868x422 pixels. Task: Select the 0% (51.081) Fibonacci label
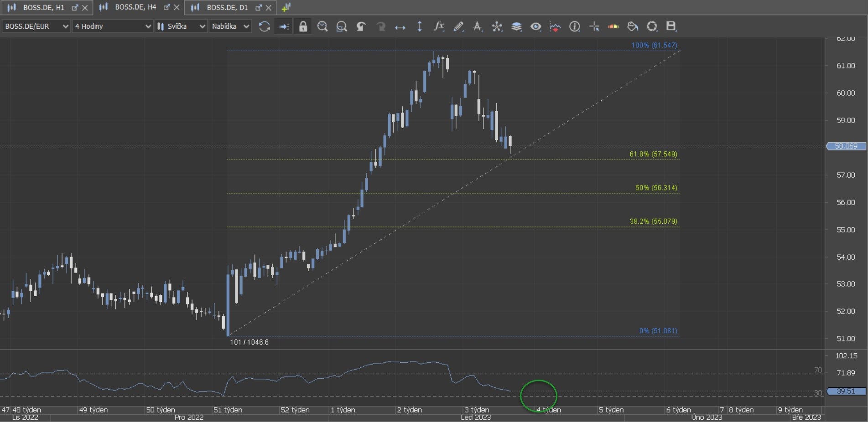coord(658,331)
